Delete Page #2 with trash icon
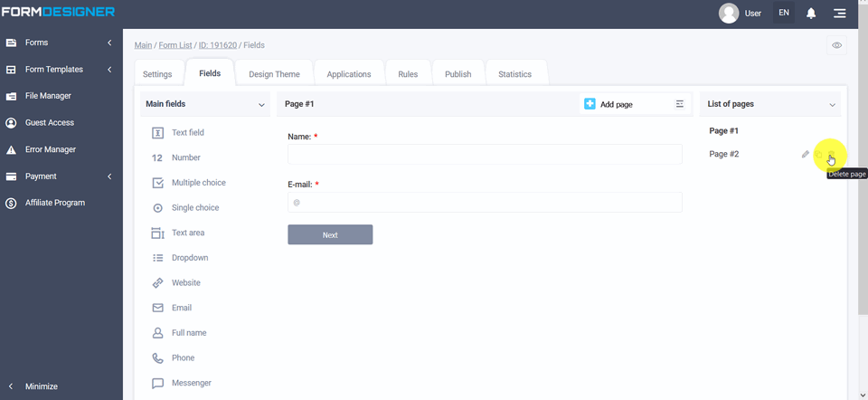 coord(831,155)
